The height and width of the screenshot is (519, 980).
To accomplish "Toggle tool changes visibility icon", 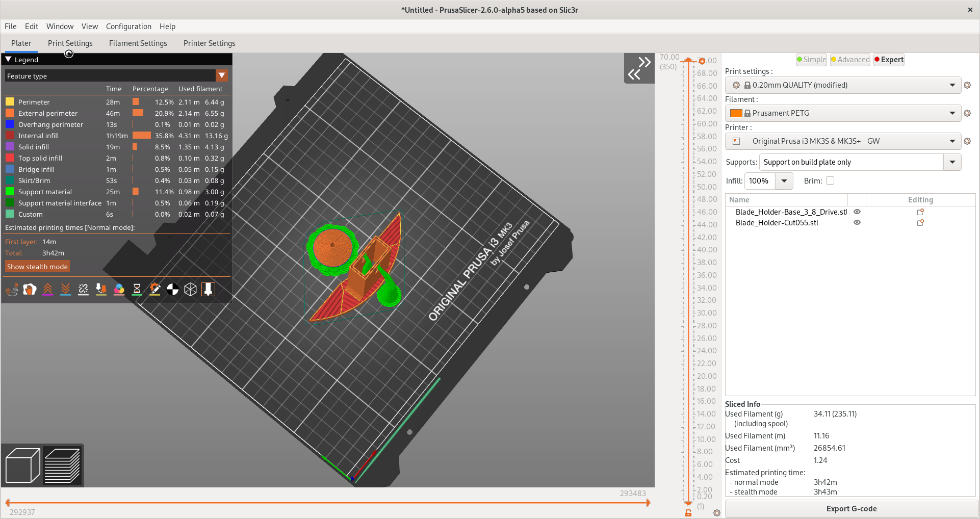I will click(x=101, y=290).
